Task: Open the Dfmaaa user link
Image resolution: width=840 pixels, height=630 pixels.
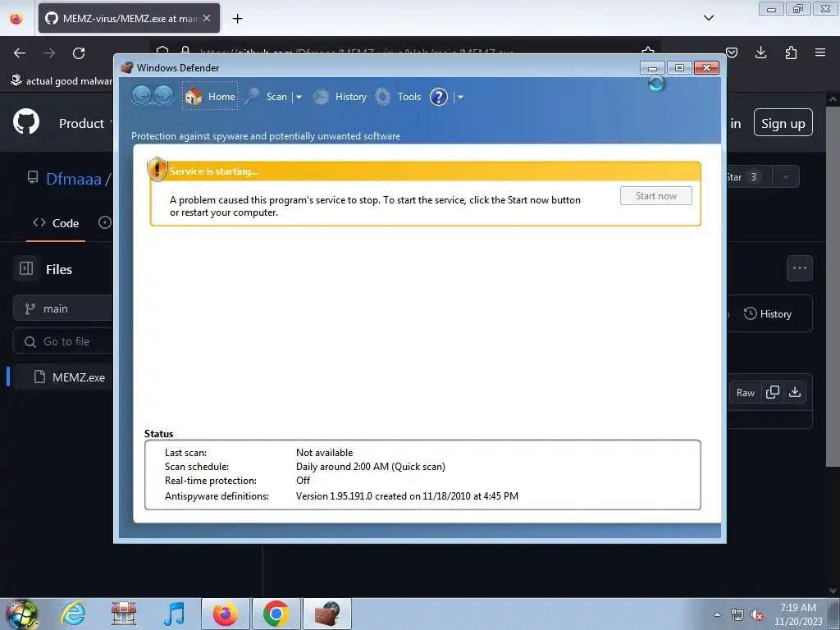Action: (x=73, y=179)
